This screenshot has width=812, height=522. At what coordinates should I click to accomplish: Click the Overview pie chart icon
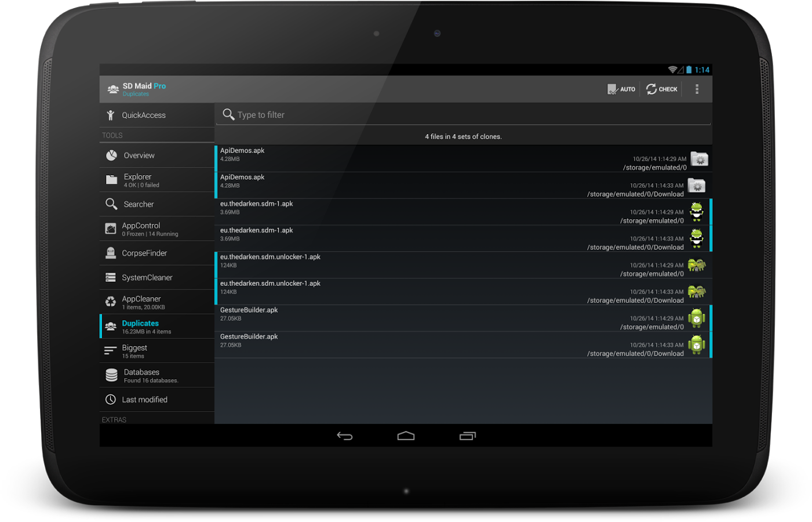coord(111,155)
